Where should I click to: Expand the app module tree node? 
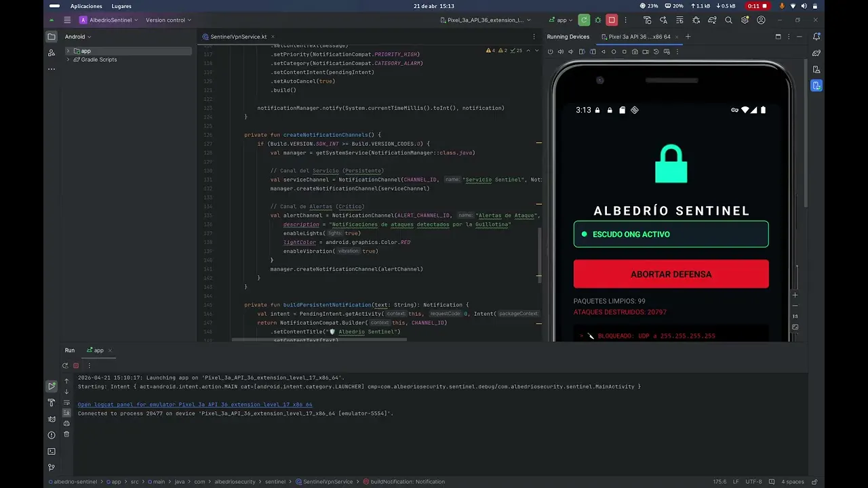click(x=68, y=51)
